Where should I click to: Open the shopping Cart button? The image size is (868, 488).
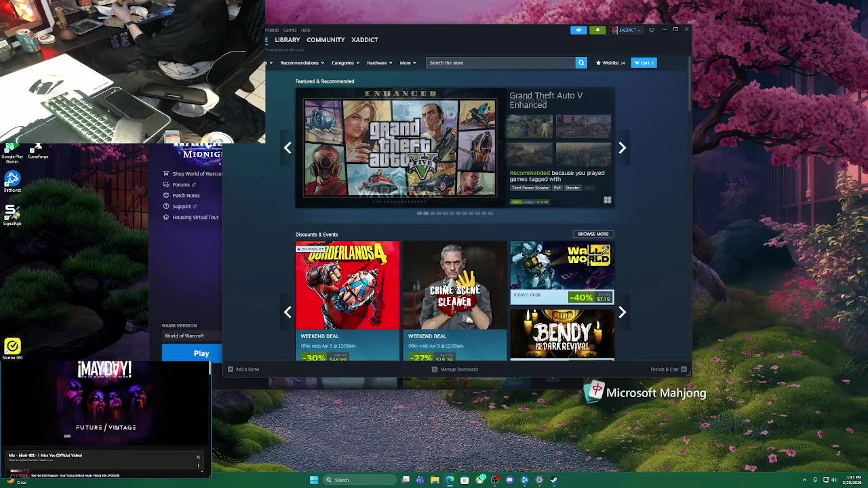pyautogui.click(x=644, y=63)
